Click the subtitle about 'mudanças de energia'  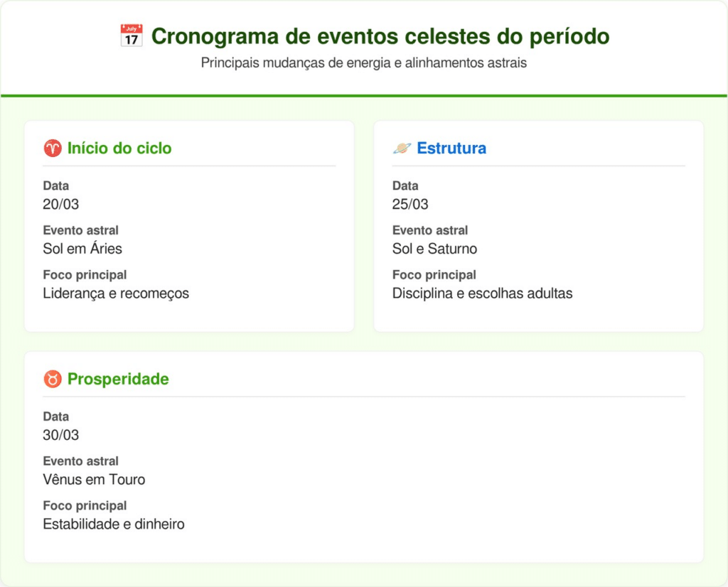point(364,63)
